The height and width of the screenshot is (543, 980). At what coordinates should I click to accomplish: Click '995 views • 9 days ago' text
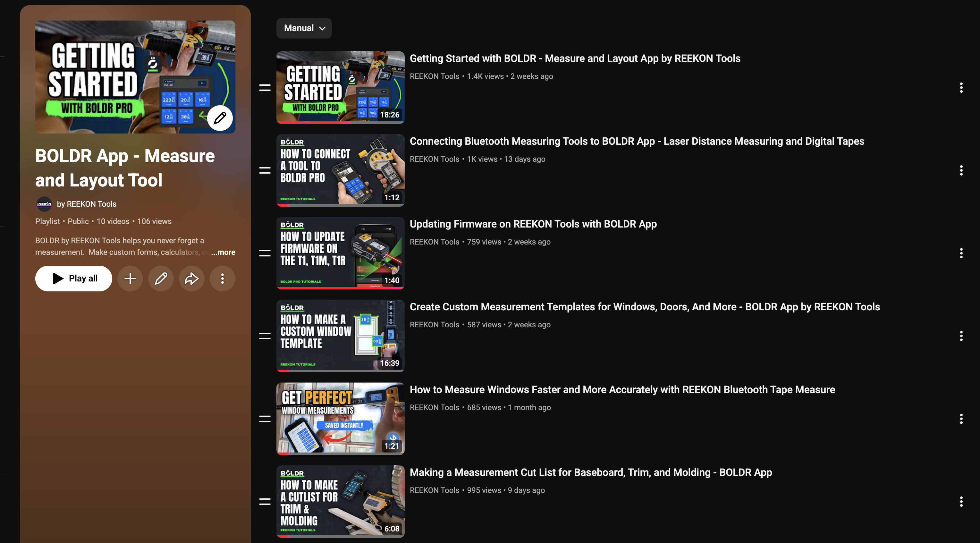[506, 490]
